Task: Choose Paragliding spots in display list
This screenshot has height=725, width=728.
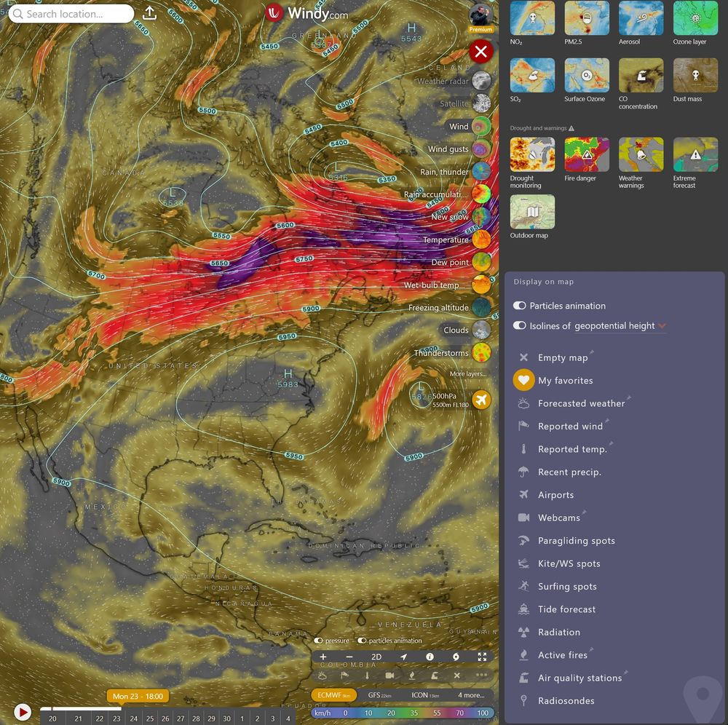Action: coord(576,541)
